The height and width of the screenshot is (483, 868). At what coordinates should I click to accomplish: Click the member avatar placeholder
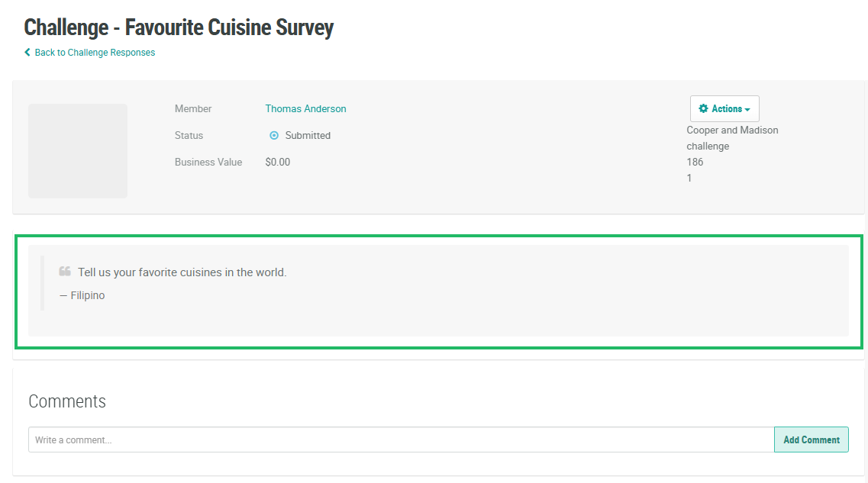(x=78, y=151)
